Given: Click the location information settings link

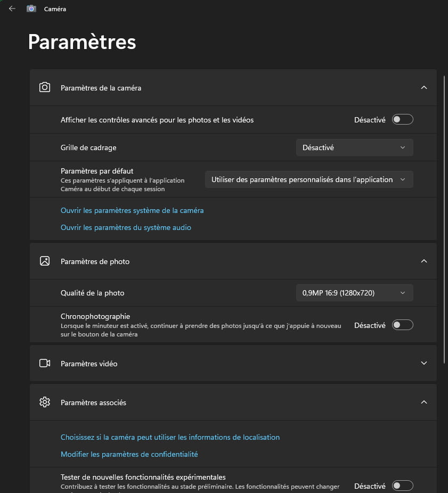Looking at the screenshot, I should pos(170,437).
